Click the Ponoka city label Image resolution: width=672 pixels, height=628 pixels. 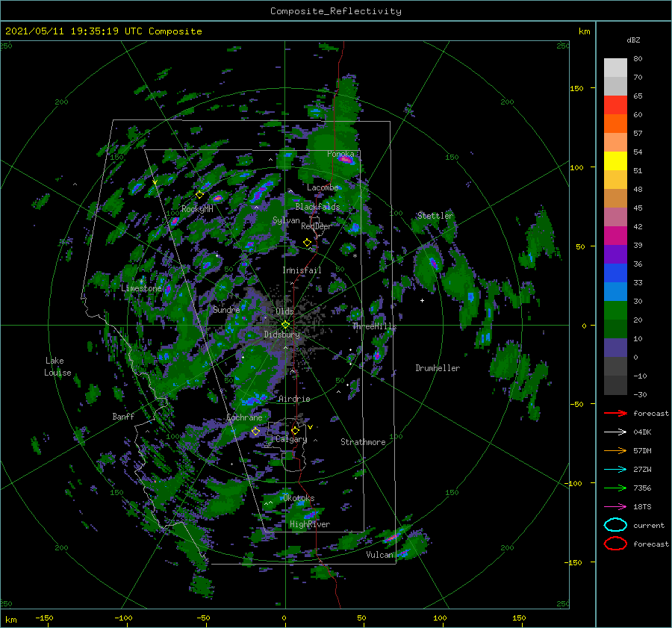pyautogui.click(x=340, y=154)
